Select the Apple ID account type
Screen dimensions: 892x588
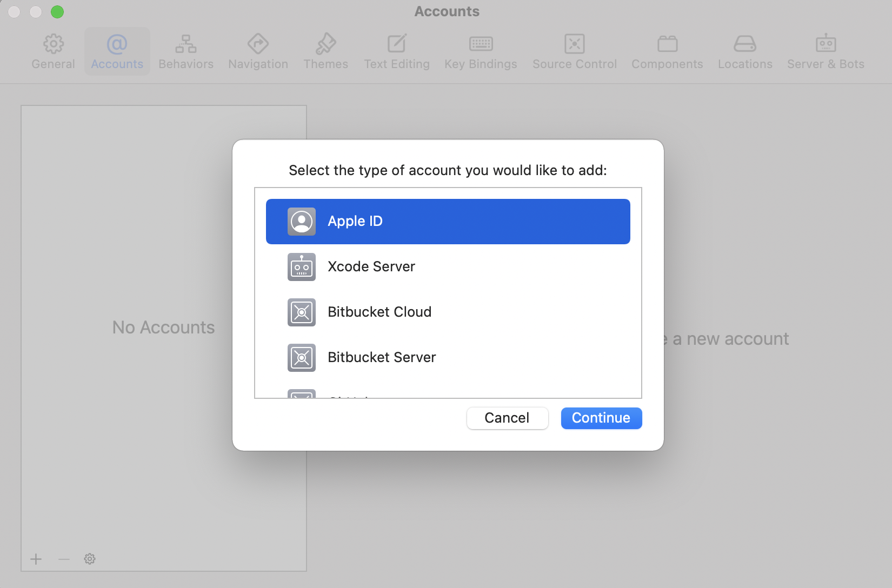click(448, 222)
